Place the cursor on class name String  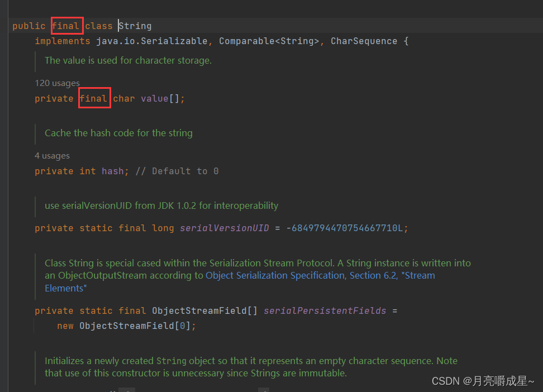pos(135,26)
